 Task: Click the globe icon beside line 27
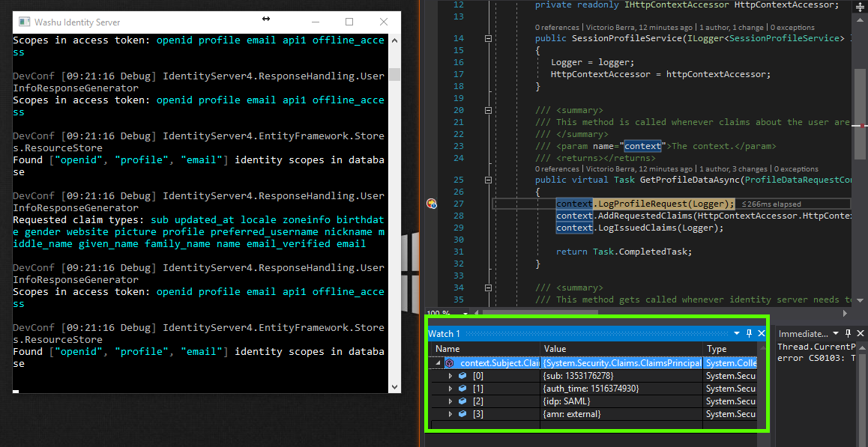coord(431,203)
